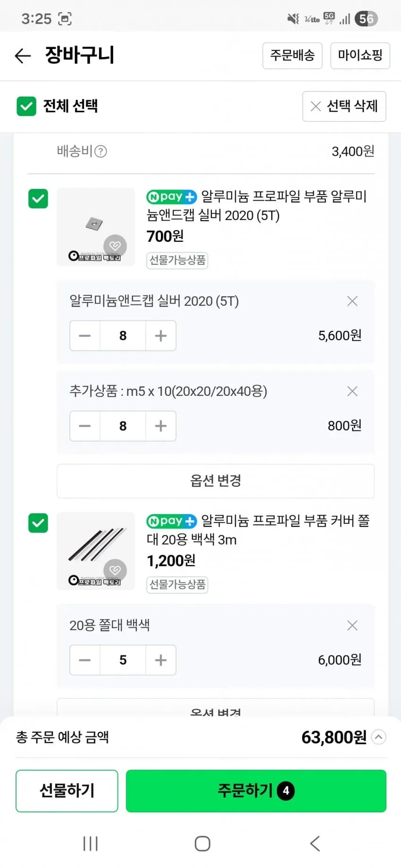The width and height of the screenshot is (401, 868).
Task: Delete selected items with 선택 삭제
Action: click(344, 106)
